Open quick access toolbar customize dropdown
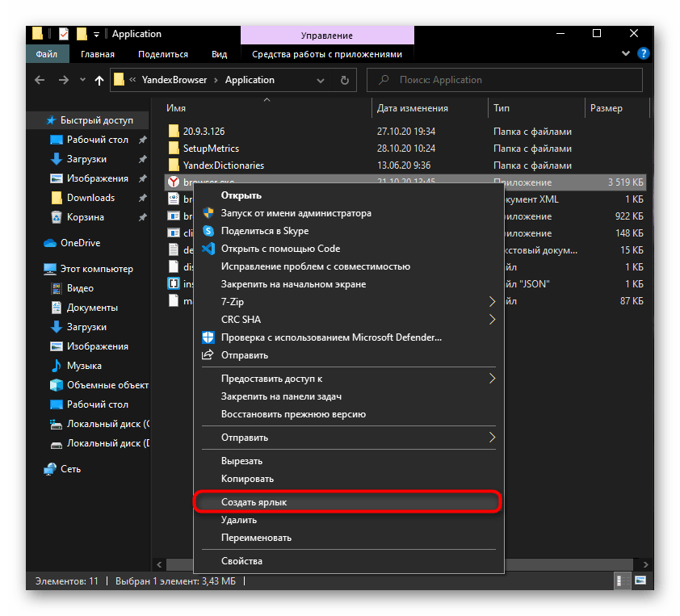This screenshot has height=616, width=680. coord(96,34)
